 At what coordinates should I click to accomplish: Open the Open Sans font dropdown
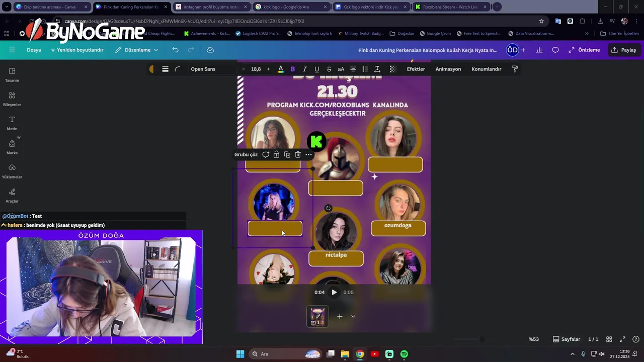211,69
